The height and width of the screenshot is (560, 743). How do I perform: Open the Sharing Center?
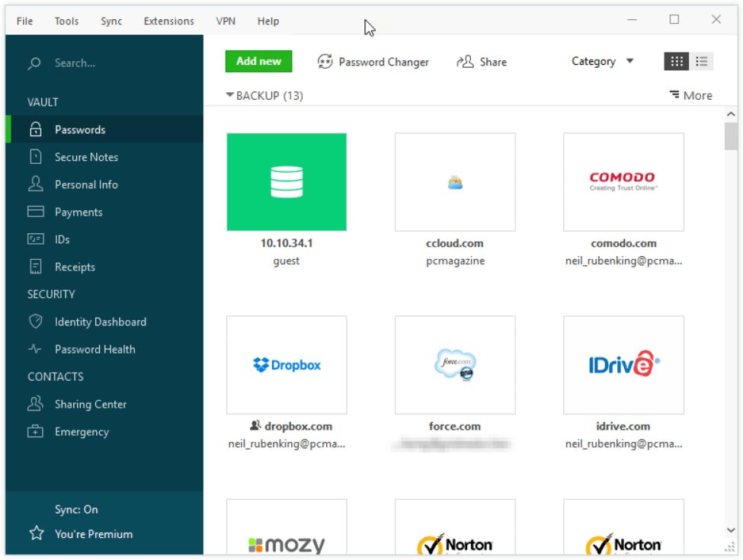click(x=91, y=404)
